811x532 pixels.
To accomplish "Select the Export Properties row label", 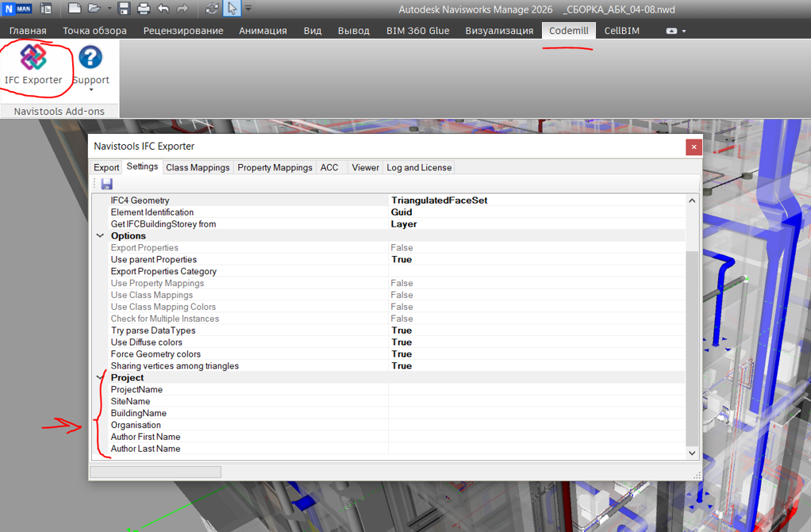I will click(144, 247).
